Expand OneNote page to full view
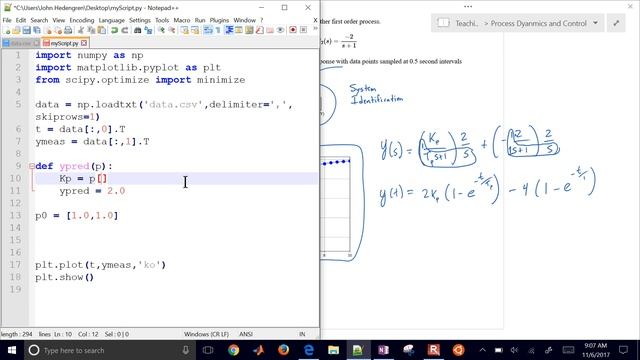 point(616,23)
